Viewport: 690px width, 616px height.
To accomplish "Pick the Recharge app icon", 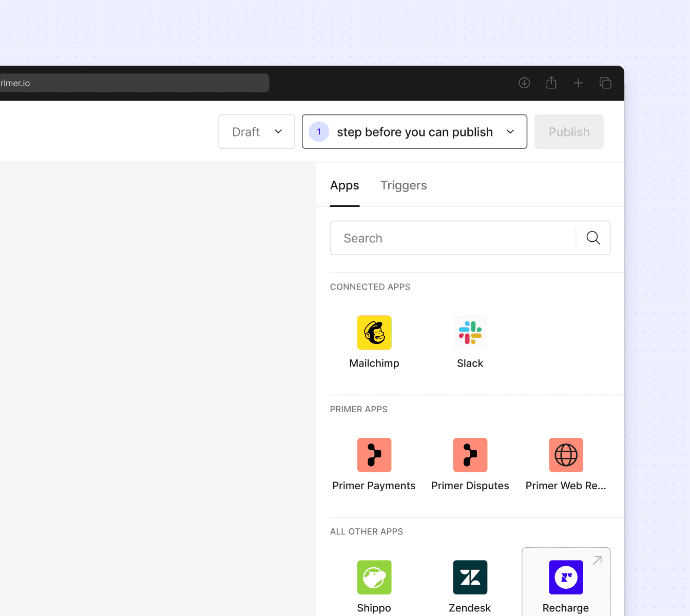I will [x=566, y=577].
